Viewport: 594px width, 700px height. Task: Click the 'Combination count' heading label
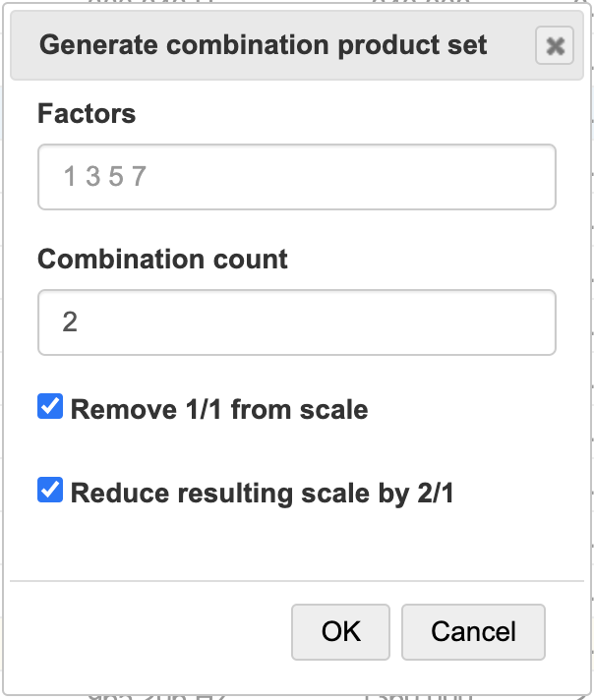coord(162,260)
